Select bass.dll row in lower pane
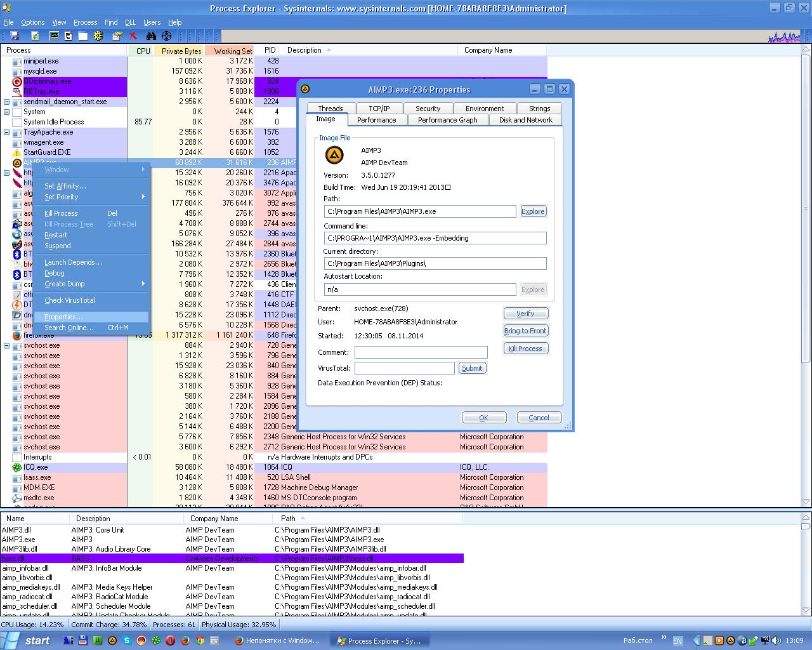Viewport: 812px width, 650px height. click(232, 559)
